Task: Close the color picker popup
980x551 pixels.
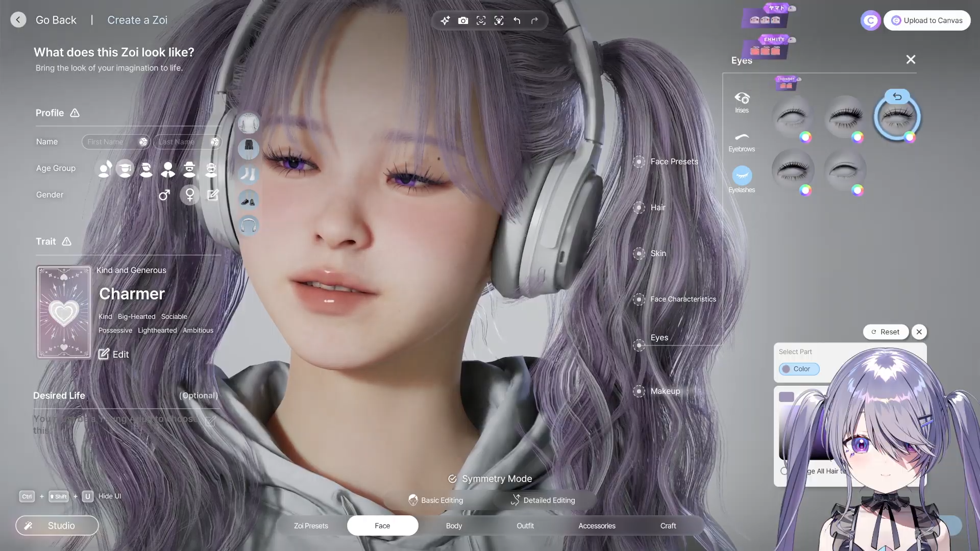Action: pyautogui.click(x=919, y=332)
